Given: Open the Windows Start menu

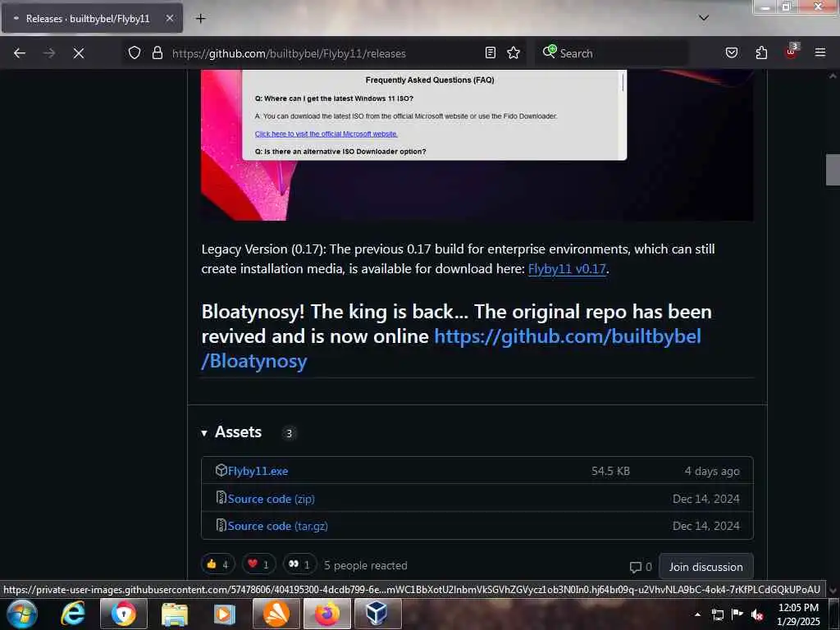Looking at the screenshot, I should (22, 614).
